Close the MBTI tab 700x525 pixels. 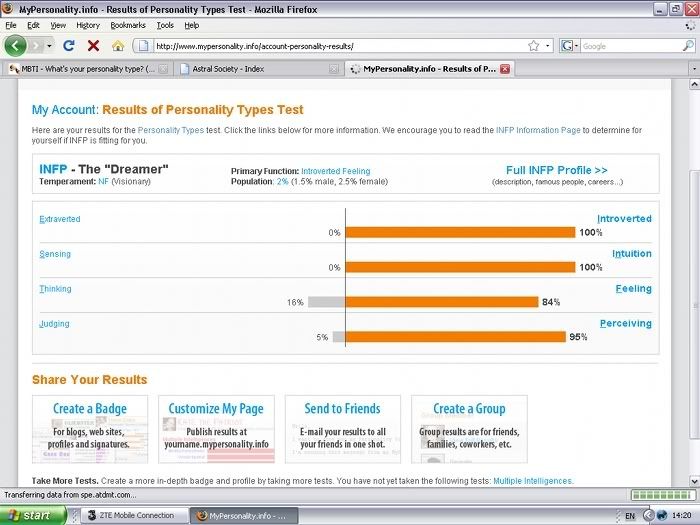tap(163, 69)
